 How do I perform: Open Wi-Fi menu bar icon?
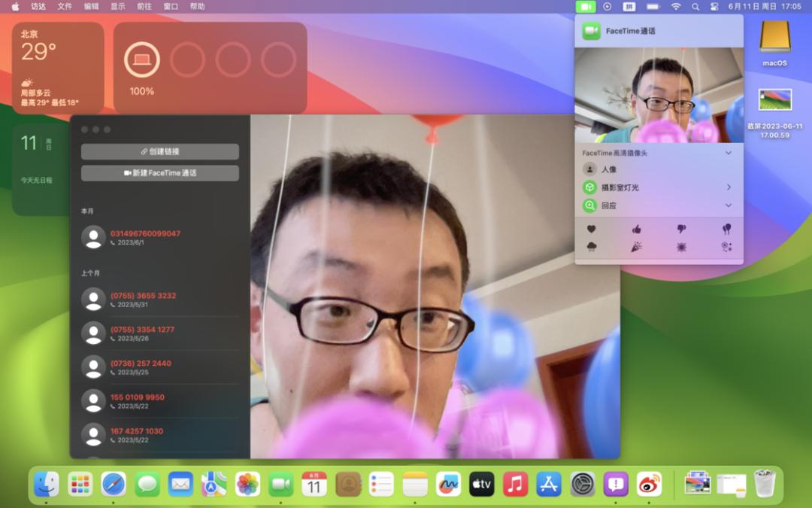[x=676, y=7]
